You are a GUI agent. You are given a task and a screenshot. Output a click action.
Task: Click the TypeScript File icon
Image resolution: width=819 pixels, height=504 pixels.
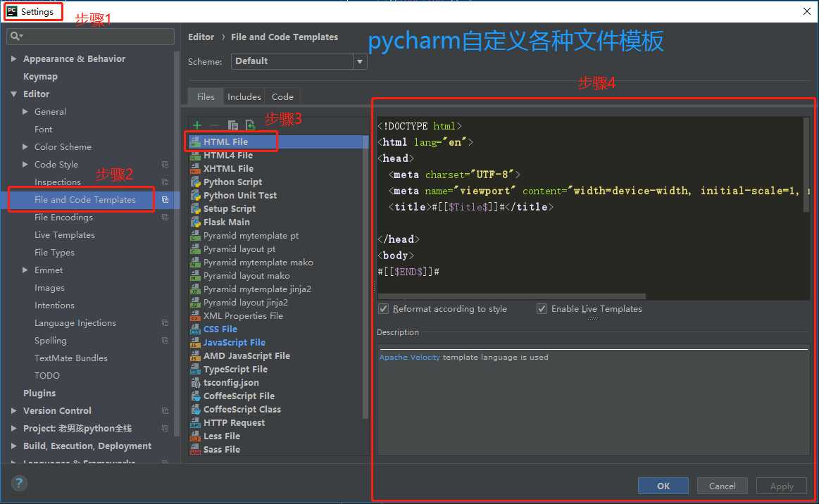[x=195, y=370]
